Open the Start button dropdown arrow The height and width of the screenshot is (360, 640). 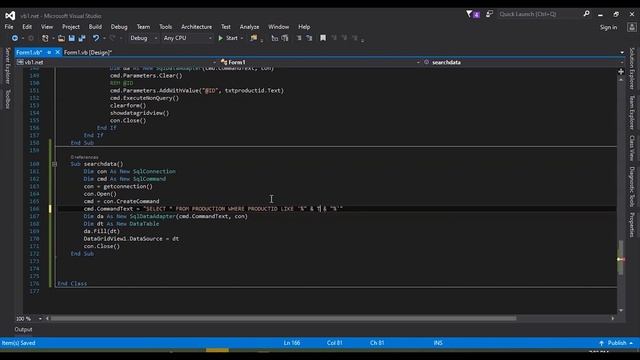pos(242,38)
